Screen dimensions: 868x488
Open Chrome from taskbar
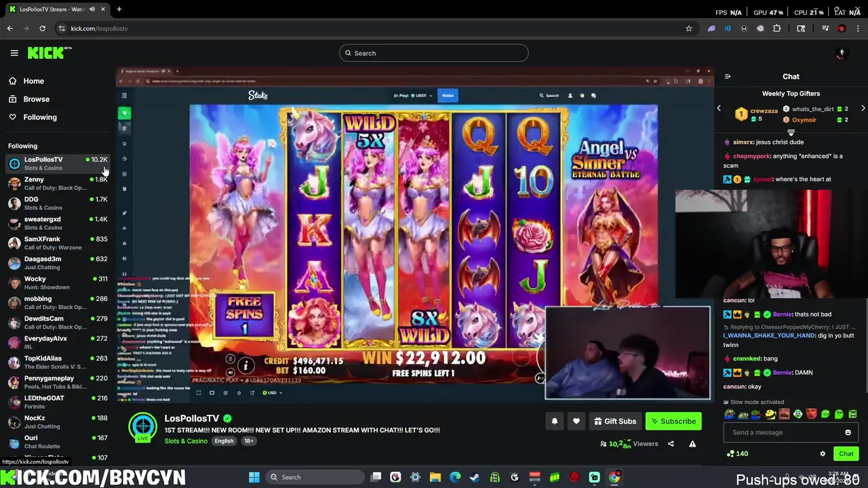coord(614,477)
